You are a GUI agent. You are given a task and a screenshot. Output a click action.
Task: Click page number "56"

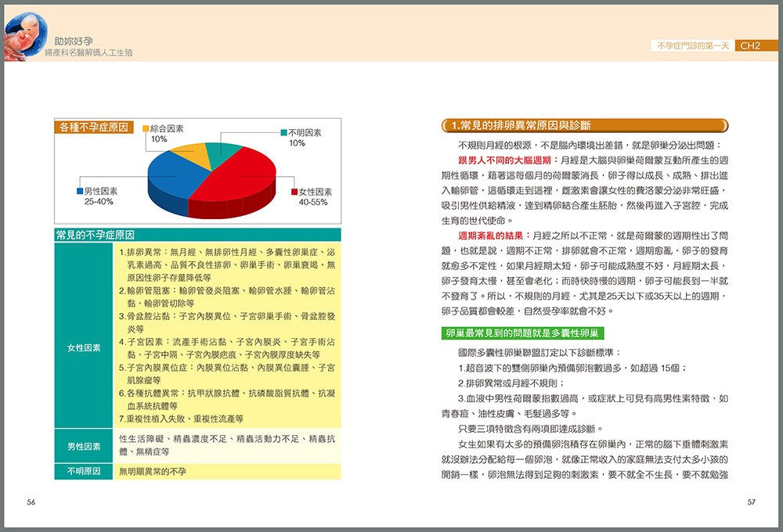pyautogui.click(x=31, y=502)
